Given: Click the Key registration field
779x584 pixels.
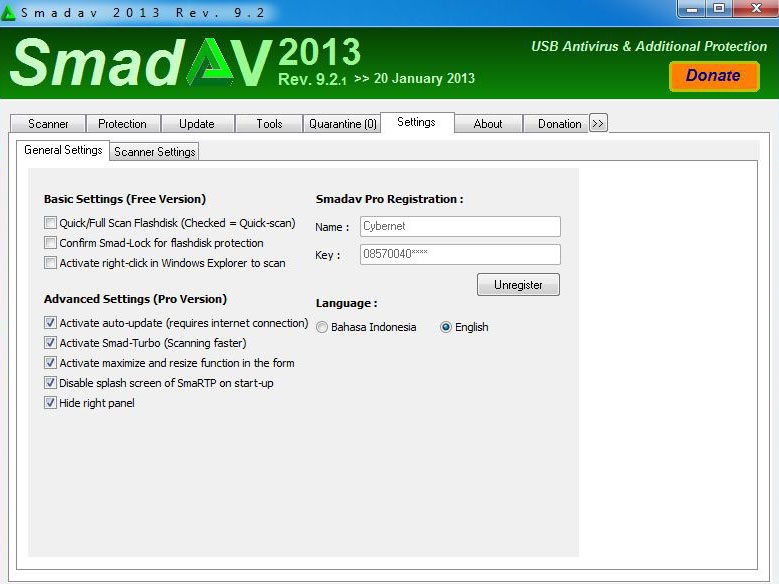Looking at the screenshot, I should click(460, 254).
